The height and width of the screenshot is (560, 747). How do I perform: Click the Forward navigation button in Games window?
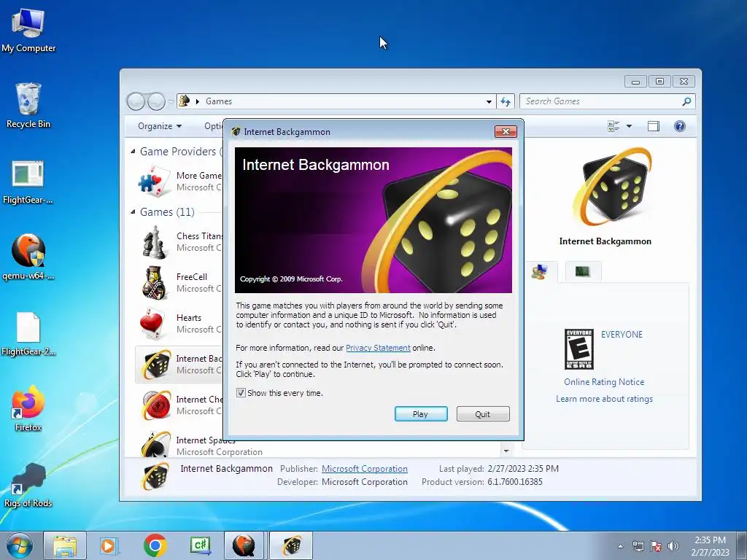[156, 101]
